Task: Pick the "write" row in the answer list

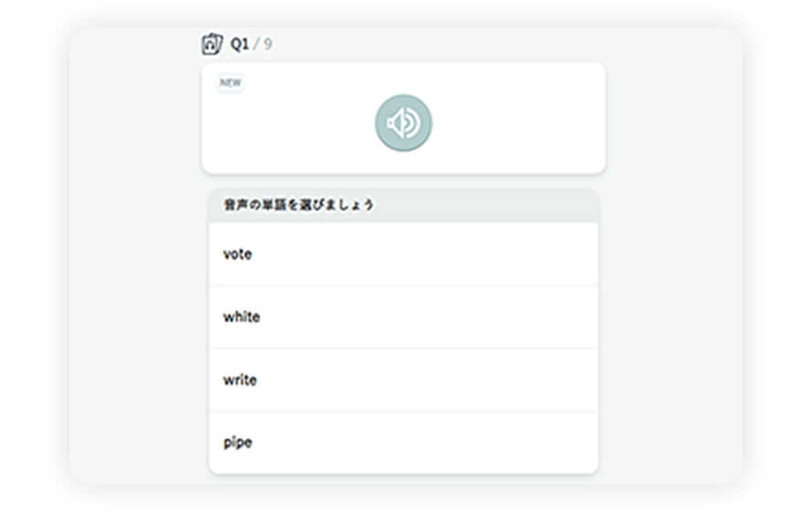Action: [403, 380]
